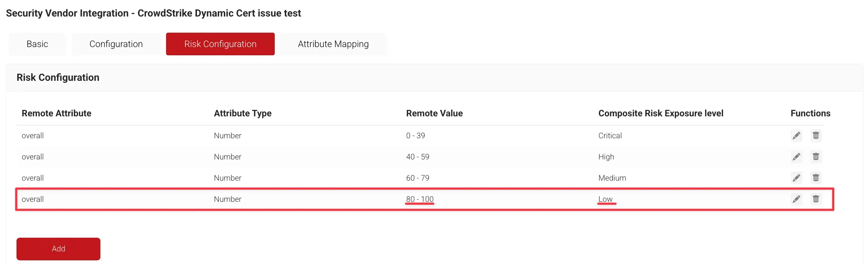This screenshot has width=868, height=265.
Task: Delete the Medium 60 - 79 row
Action: (x=816, y=178)
